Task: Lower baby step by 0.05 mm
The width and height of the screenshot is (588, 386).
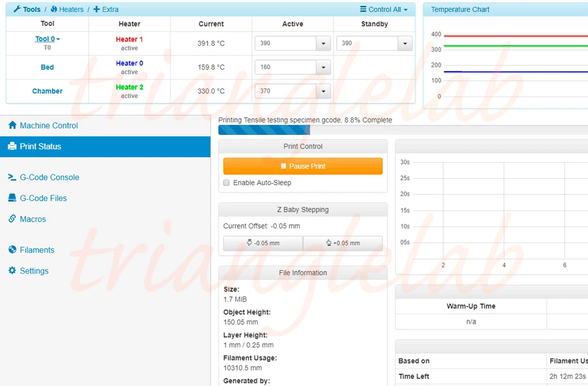Action: (263, 243)
